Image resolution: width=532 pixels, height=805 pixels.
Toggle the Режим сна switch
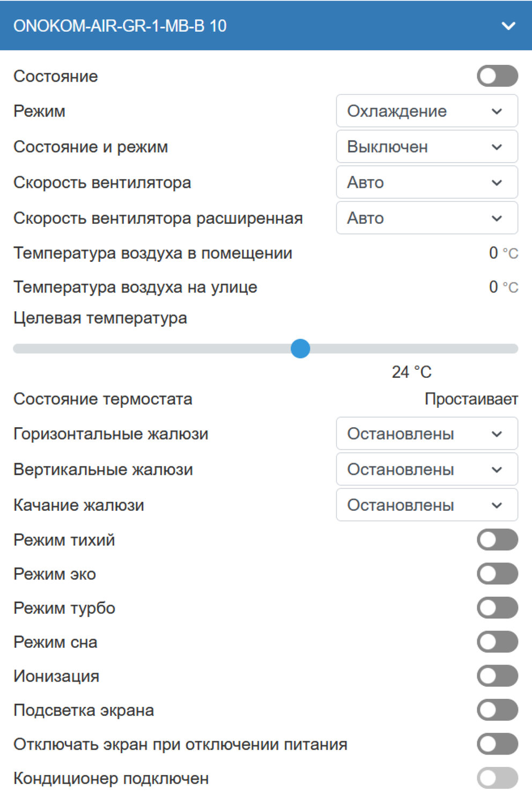497,642
